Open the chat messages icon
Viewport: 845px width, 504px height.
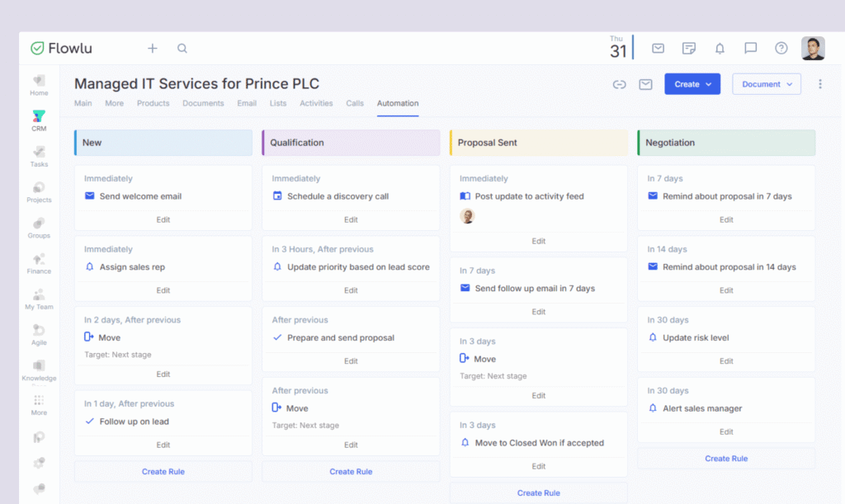[750, 48]
